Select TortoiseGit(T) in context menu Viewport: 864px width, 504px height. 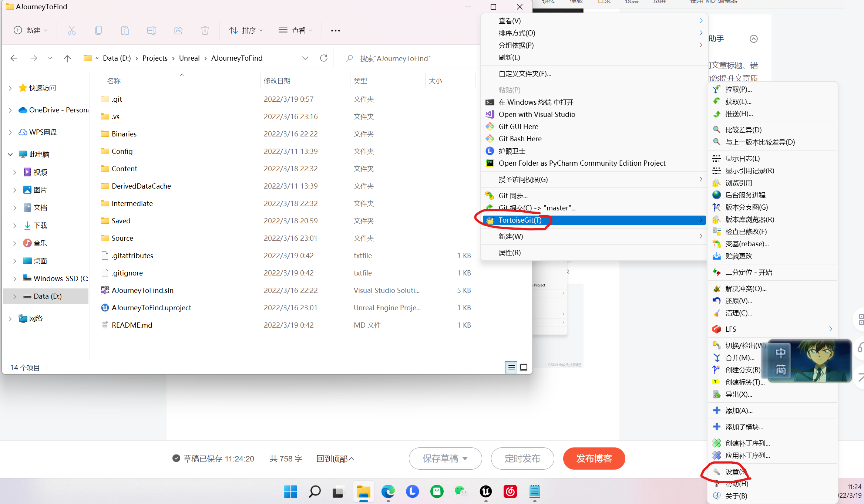(x=520, y=220)
